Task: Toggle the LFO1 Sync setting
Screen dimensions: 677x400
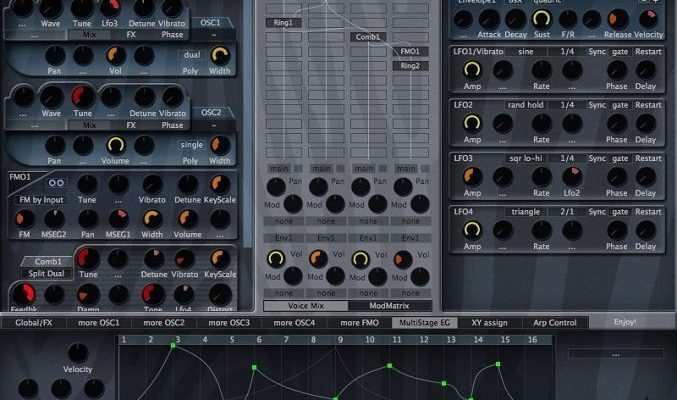Action: pos(597,50)
